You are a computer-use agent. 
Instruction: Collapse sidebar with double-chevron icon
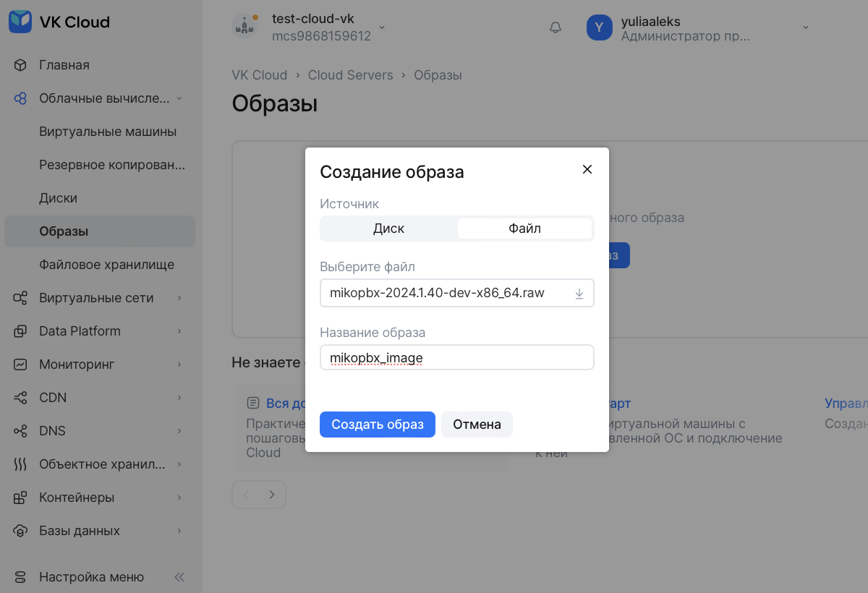[179, 577]
